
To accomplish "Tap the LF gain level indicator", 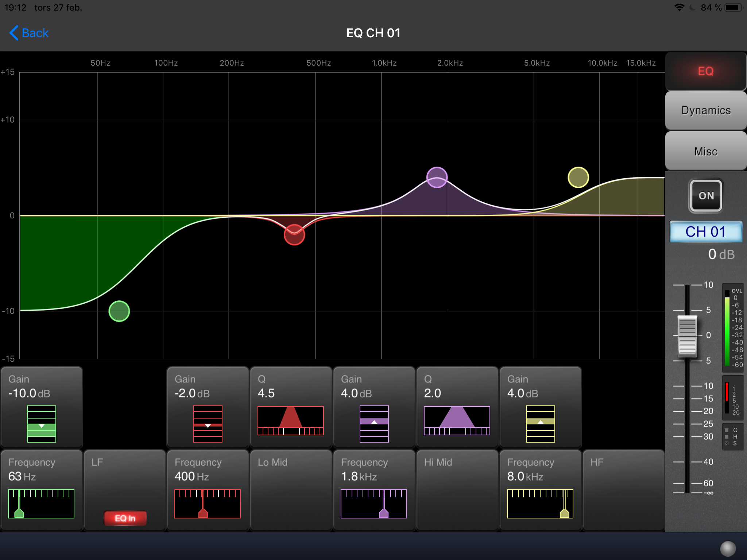I will click(x=42, y=424).
